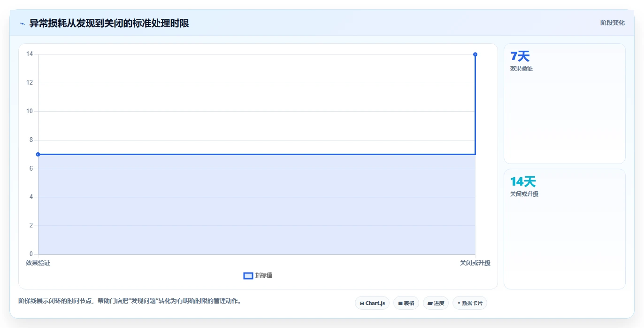Viewport: 644px width, 328px height.
Task: Click the 表格 tag chip
Action: (x=406, y=303)
